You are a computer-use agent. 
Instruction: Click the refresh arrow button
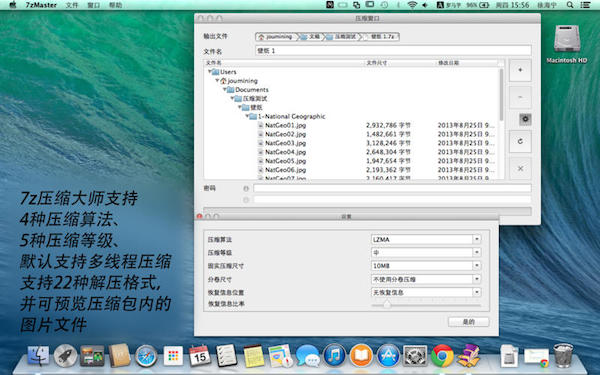click(x=520, y=141)
